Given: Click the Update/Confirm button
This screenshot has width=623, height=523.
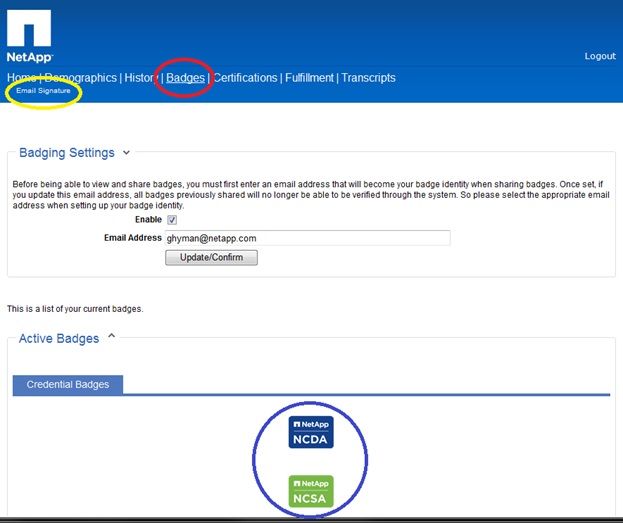Looking at the screenshot, I should click(211, 258).
